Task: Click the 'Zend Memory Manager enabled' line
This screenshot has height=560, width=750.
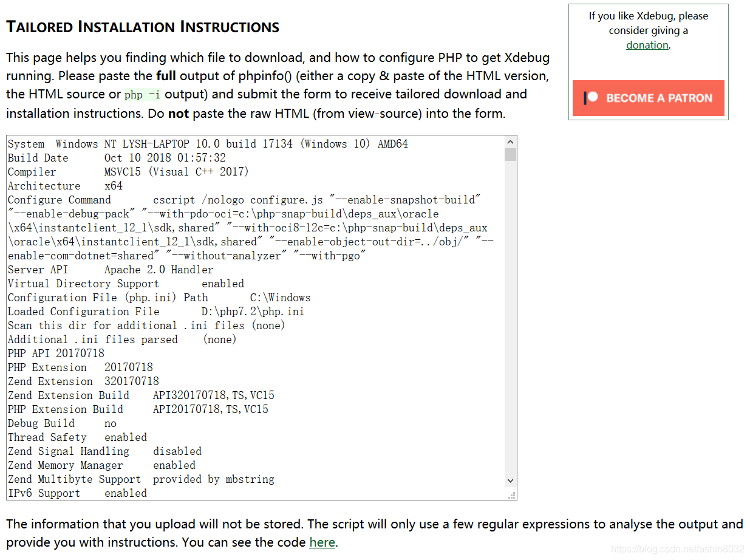Action: [101, 465]
